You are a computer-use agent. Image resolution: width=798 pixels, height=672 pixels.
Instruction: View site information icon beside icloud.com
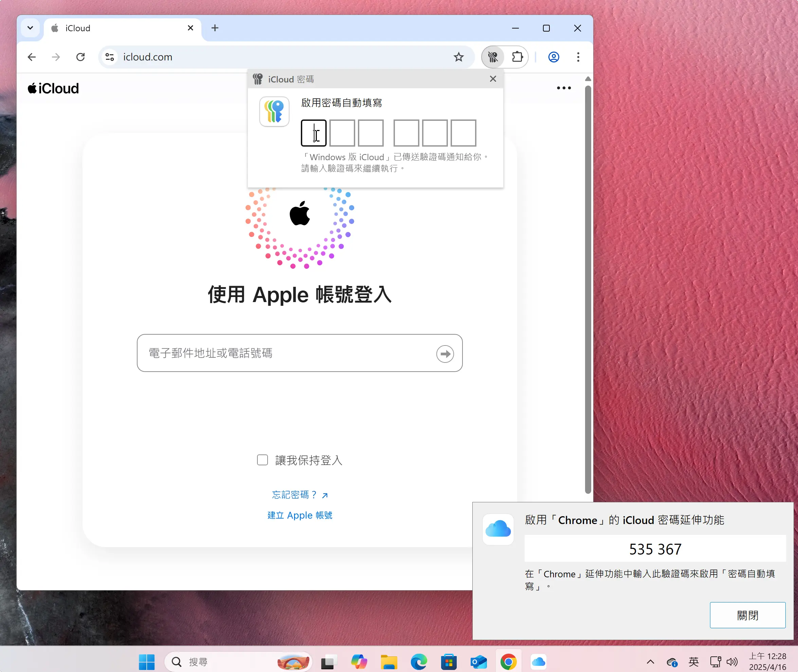tap(110, 57)
